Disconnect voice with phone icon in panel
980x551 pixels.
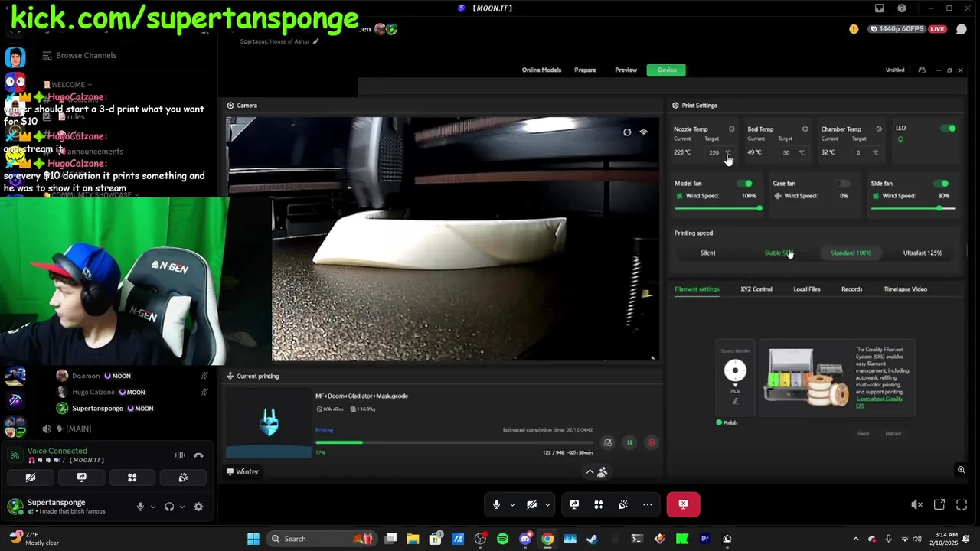click(x=198, y=455)
